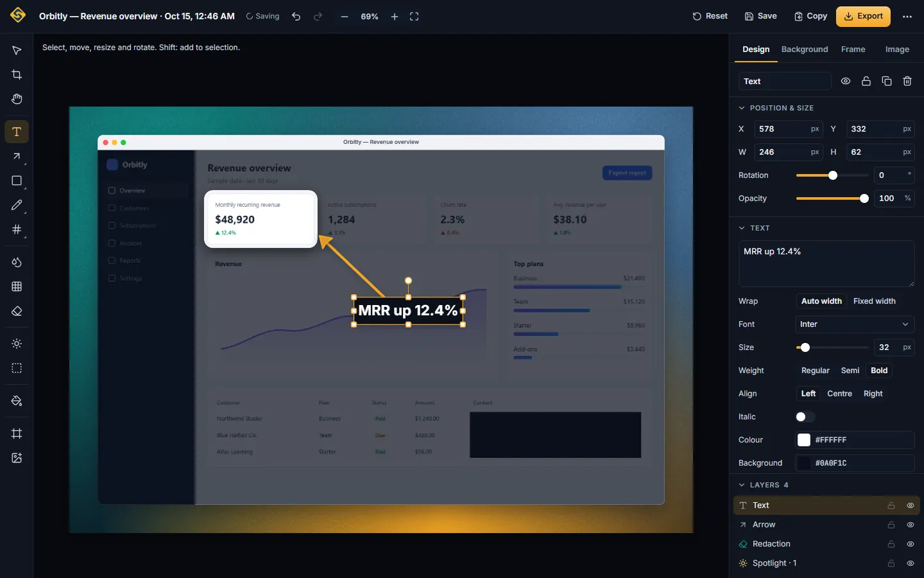Choose the Hand pan tool

(17, 99)
